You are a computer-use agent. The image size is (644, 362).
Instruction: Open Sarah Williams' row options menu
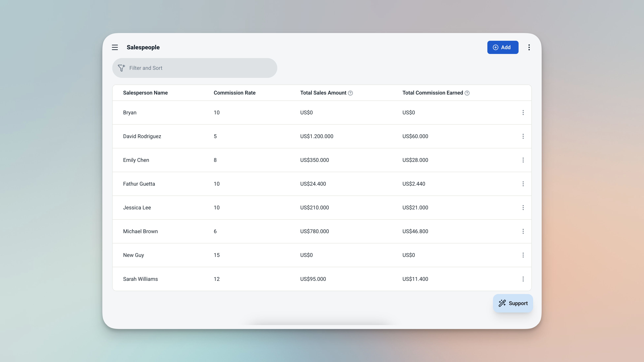tap(523, 279)
